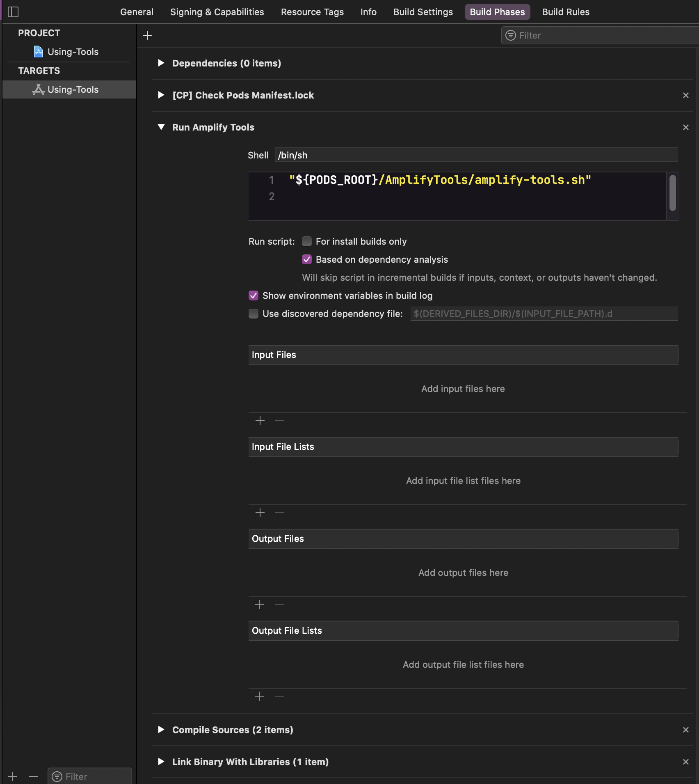Add a new build phase with plus icon
699x784 pixels.
point(147,36)
